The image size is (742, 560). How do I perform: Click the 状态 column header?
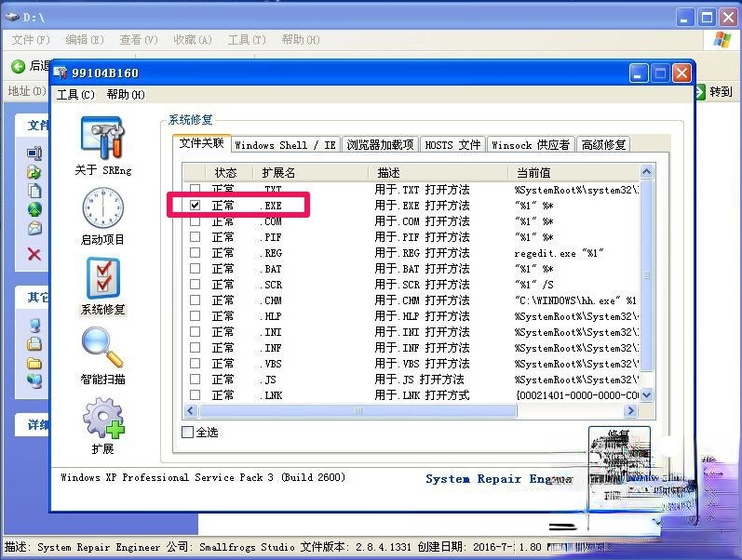[230, 173]
